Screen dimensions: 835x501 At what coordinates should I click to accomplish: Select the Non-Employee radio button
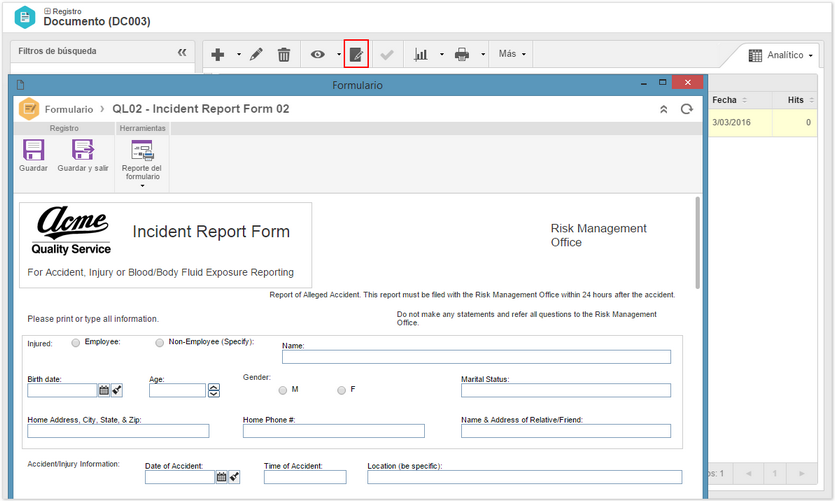[x=159, y=342]
